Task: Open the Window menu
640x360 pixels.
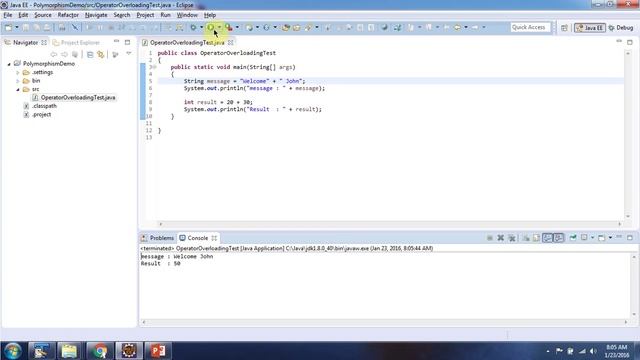Action: coord(187,15)
